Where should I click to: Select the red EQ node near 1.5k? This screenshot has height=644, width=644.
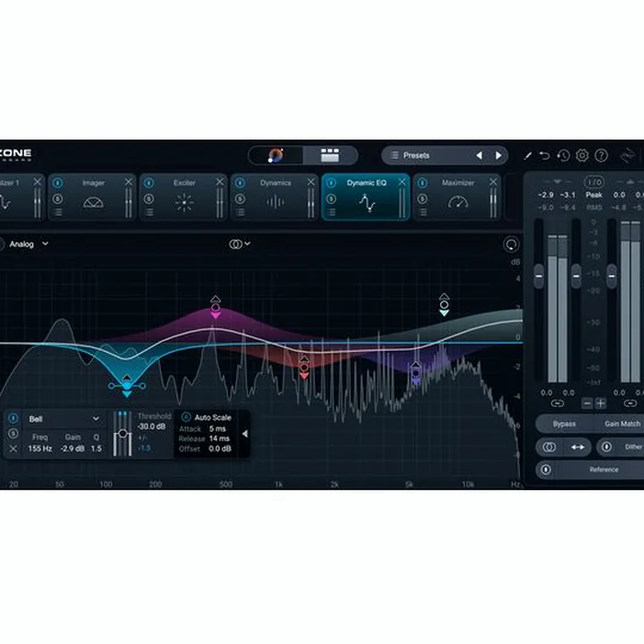pos(304,368)
